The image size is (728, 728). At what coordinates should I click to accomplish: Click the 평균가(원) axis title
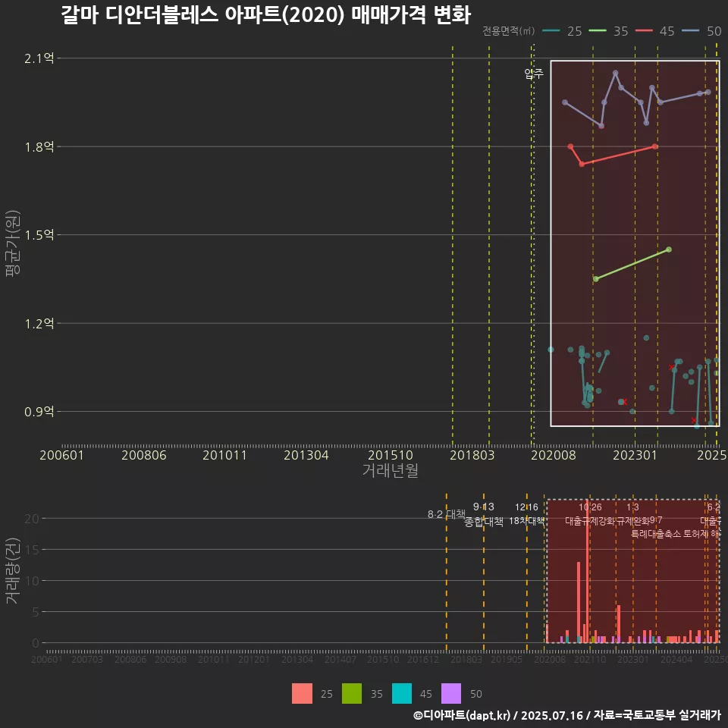pos(13,243)
